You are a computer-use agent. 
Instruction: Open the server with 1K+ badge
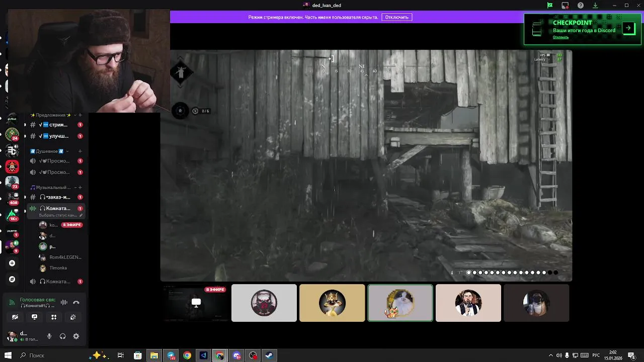click(12, 215)
